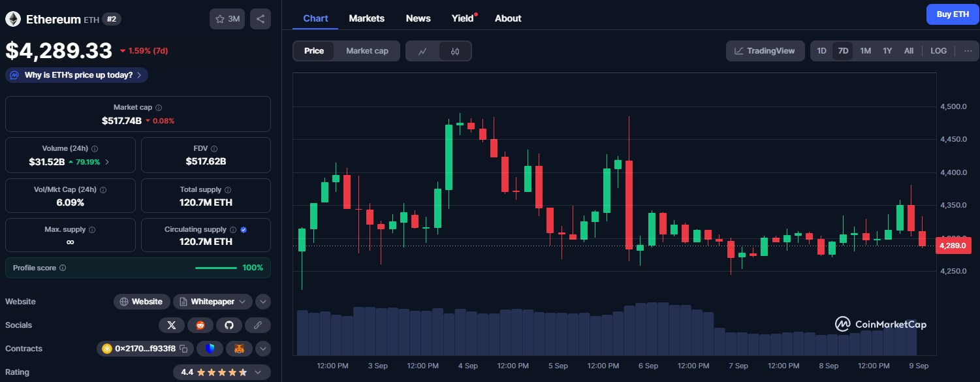Screen dimensions: 980x382
Task: Click the Buy ETH button
Action: tap(953, 14)
